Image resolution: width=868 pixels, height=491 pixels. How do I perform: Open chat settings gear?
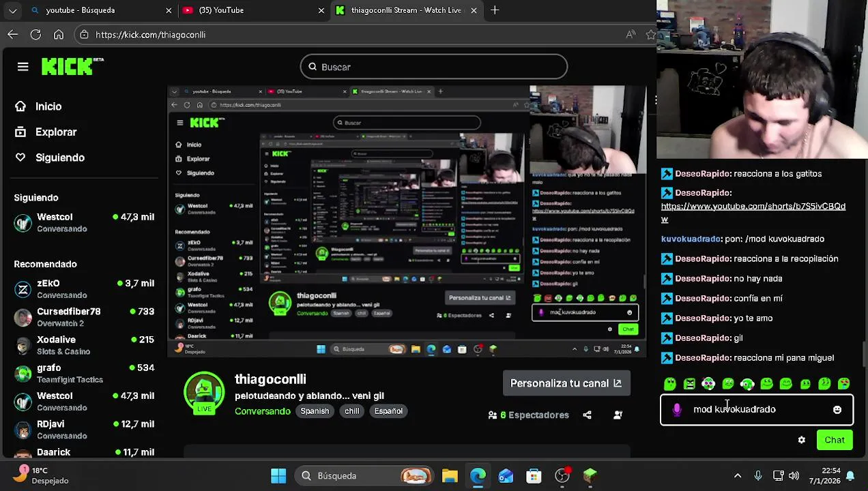pyautogui.click(x=802, y=441)
